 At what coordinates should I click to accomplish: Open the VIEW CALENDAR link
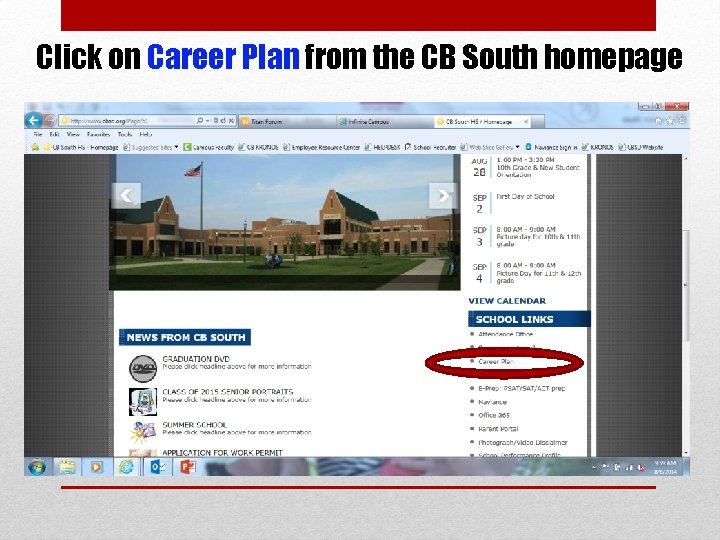[x=507, y=301]
